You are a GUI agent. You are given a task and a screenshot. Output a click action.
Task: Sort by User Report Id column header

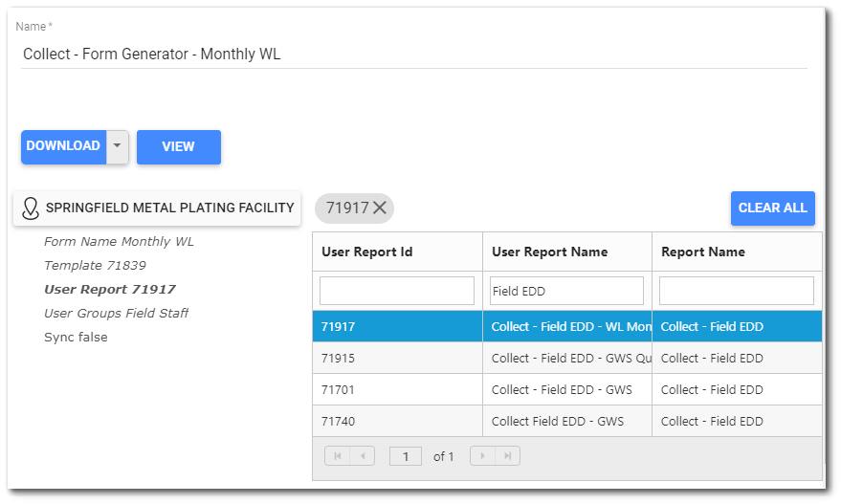(397, 252)
